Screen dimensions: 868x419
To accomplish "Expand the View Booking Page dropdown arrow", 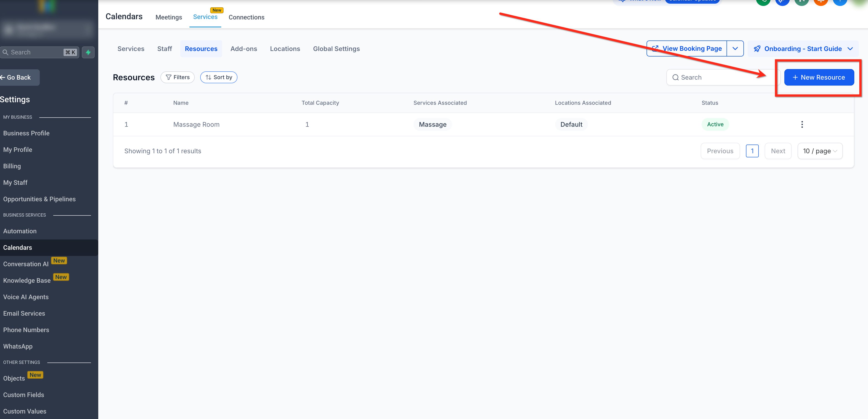I will click(x=735, y=48).
